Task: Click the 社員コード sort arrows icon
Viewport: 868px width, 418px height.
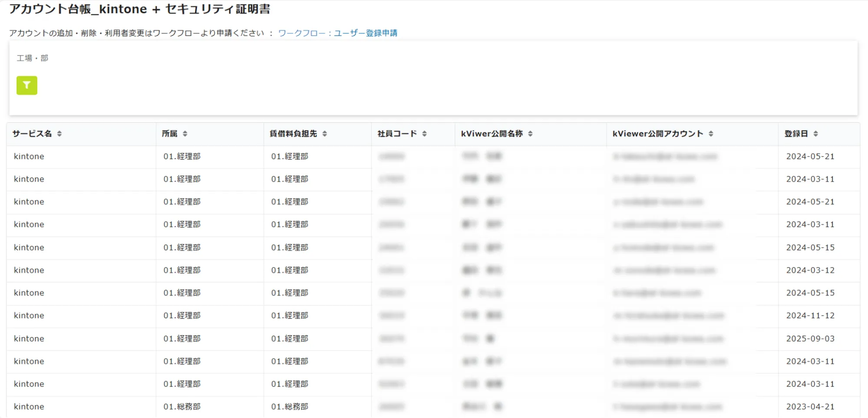Action: click(x=424, y=134)
